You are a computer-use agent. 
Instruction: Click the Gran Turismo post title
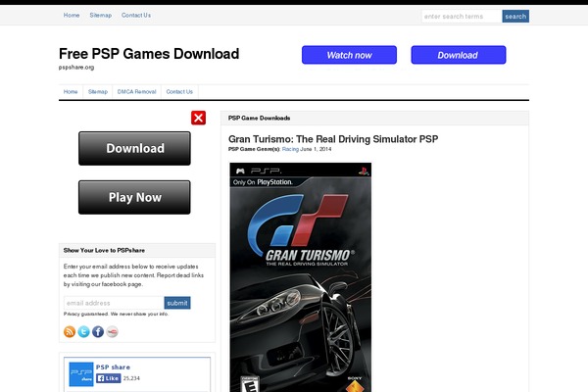pyautogui.click(x=333, y=139)
